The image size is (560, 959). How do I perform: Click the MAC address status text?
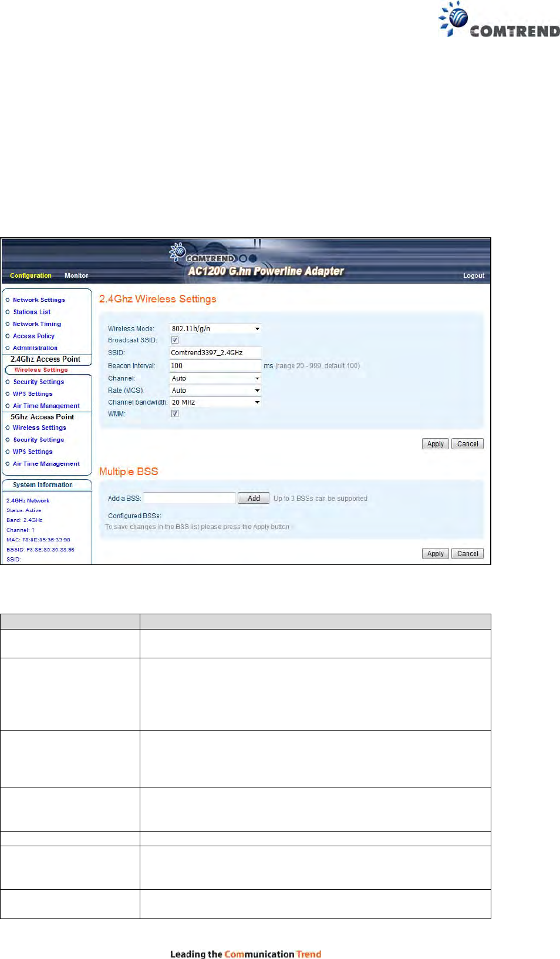[38, 540]
